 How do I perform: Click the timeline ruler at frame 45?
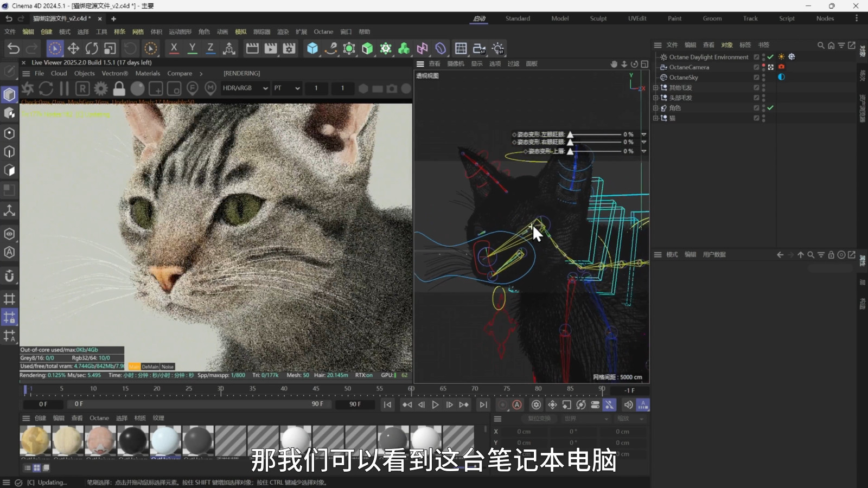316,389
